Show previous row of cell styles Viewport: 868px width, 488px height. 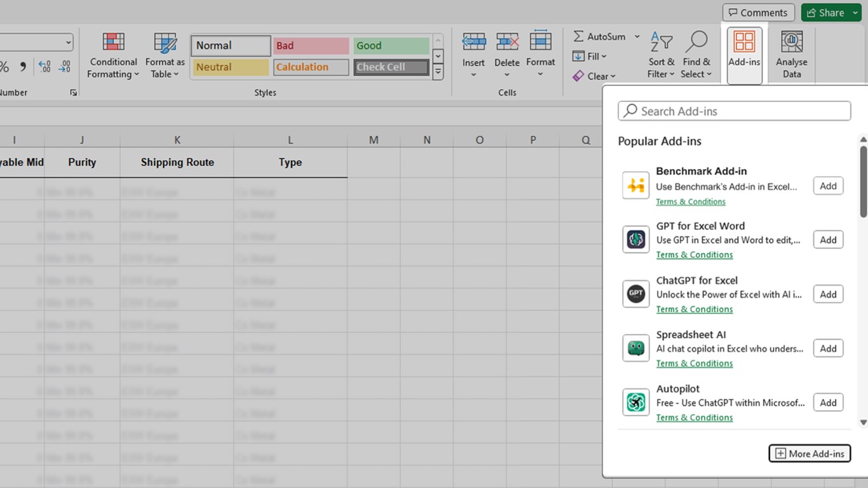coord(438,41)
